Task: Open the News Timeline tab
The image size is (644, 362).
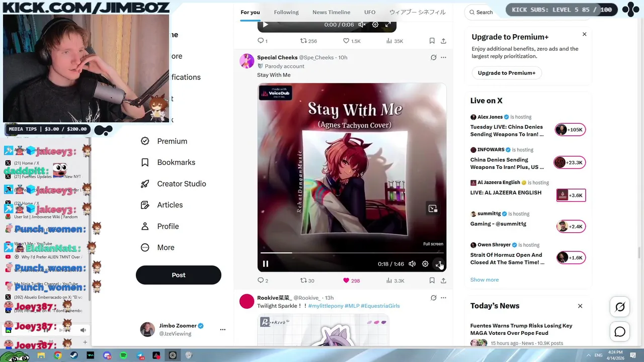Action: [x=331, y=12]
